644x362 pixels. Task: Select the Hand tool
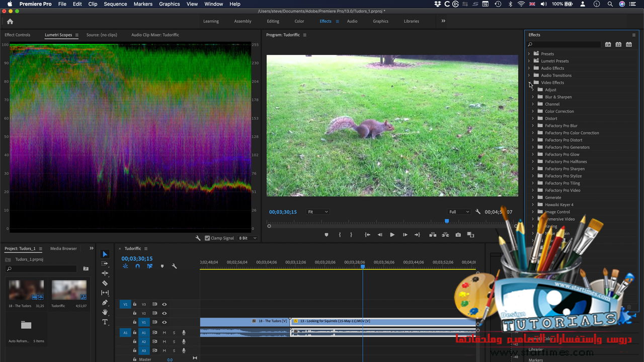point(105,312)
